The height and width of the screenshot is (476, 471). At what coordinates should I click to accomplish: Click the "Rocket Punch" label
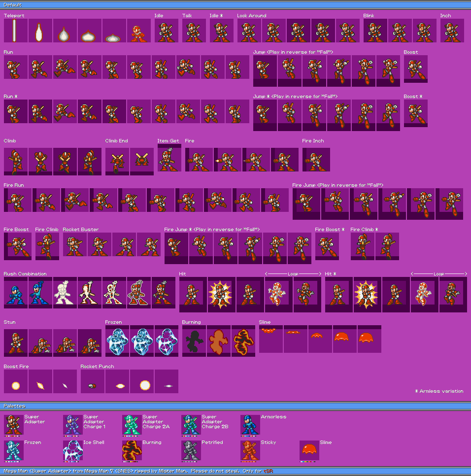pos(97,367)
